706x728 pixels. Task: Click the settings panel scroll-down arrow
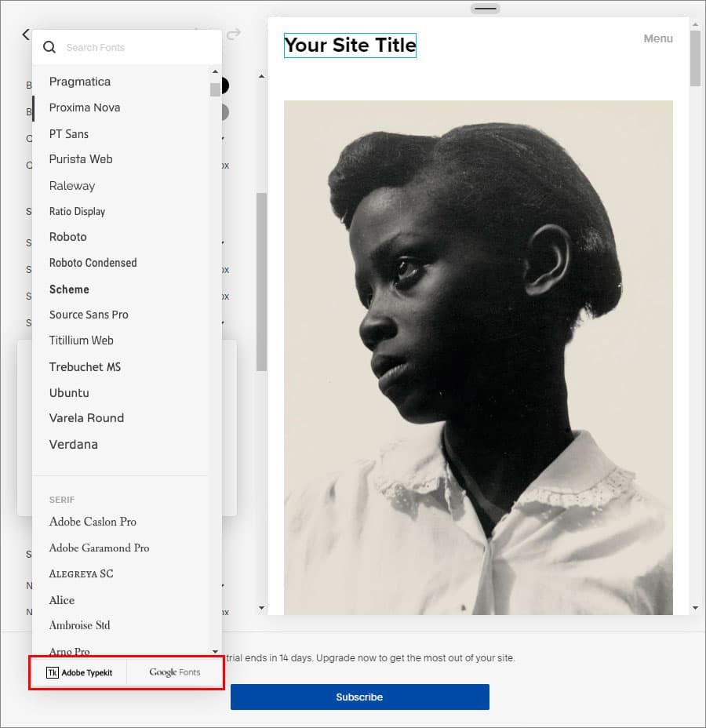[x=261, y=608]
